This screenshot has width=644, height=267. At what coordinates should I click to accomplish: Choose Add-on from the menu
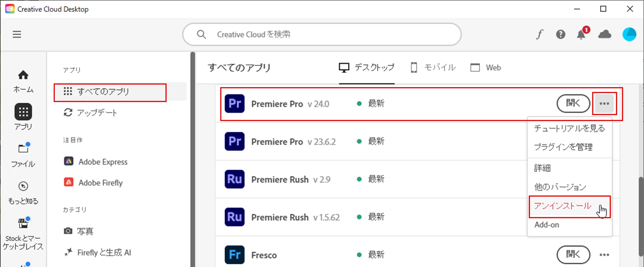tap(569, 225)
